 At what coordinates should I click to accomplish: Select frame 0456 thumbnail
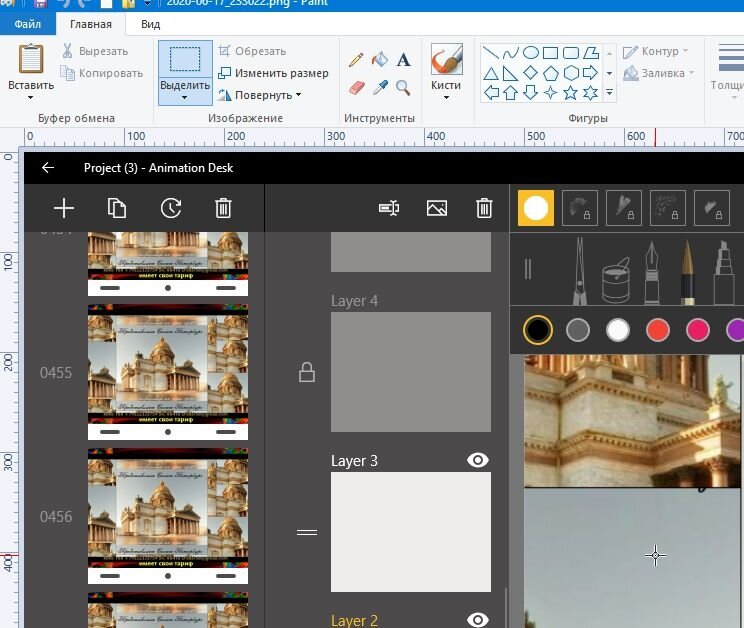[x=168, y=516]
